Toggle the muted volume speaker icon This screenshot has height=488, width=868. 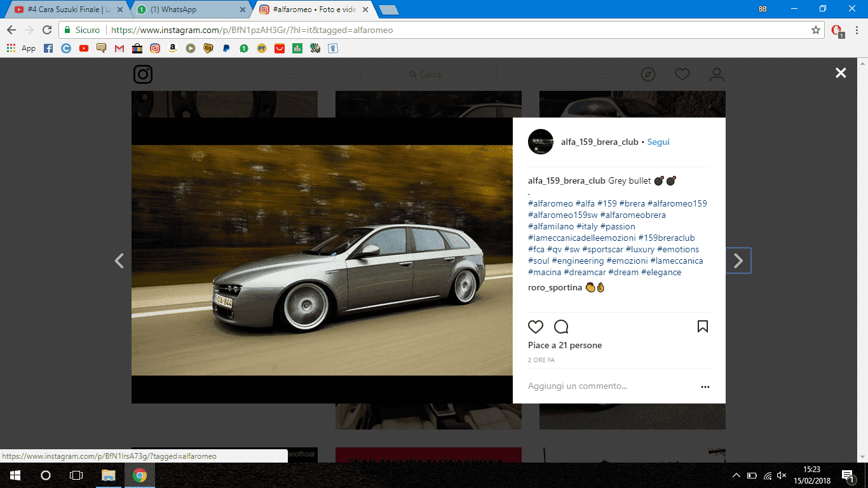(782, 475)
